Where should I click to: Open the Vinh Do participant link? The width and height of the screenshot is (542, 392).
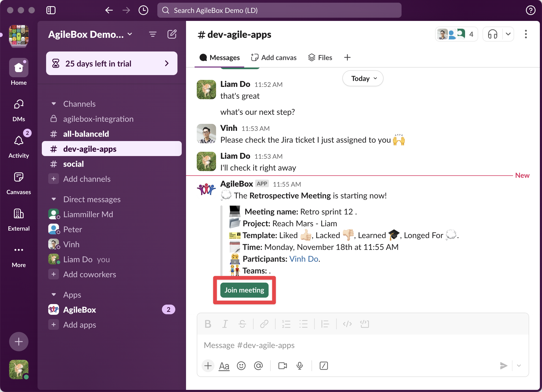304,259
